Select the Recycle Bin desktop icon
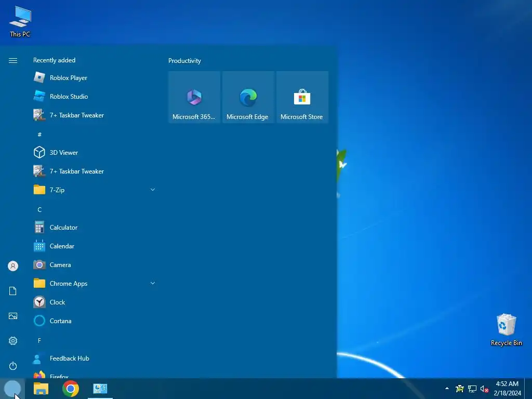The height and width of the screenshot is (399, 532). point(506,330)
